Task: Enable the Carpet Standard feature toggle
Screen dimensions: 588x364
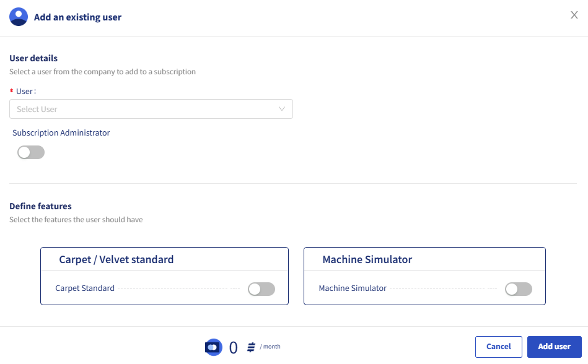Action: click(261, 289)
